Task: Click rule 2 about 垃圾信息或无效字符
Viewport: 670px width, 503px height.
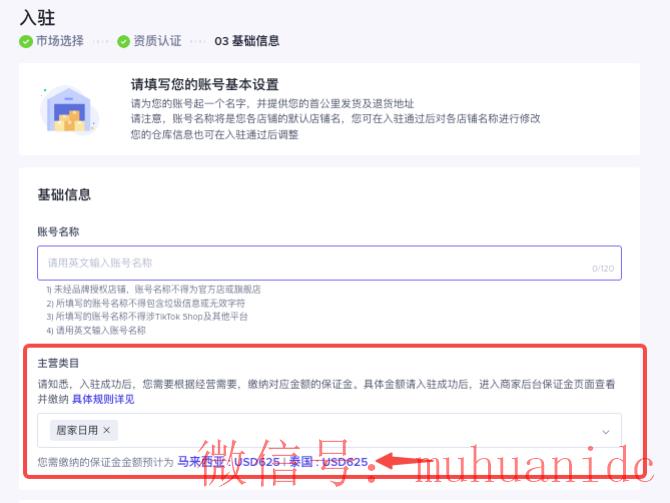Action: [146, 303]
